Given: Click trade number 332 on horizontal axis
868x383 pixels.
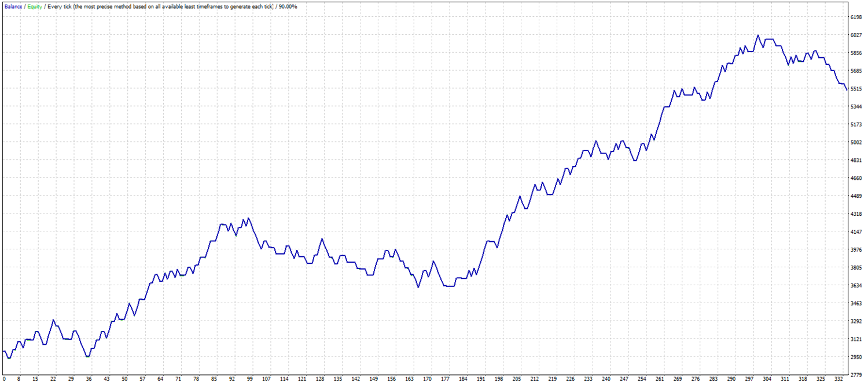Looking at the screenshot, I should [838, 379].
